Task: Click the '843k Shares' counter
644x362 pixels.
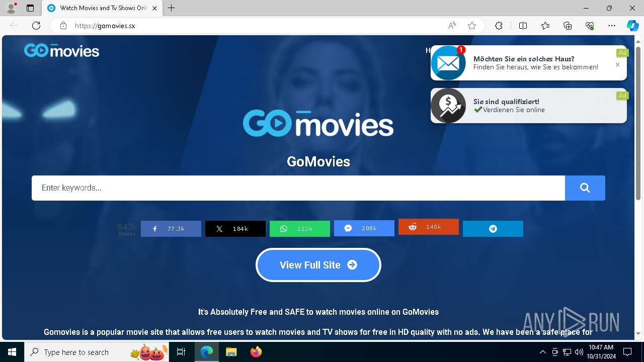Action: pyautogui.click(x=127, y=229)
